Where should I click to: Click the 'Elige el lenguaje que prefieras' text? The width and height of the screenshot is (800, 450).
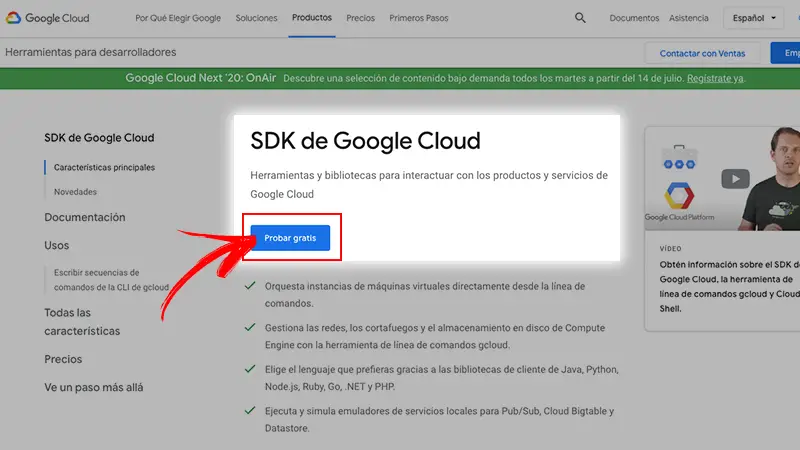pos(441,378)
